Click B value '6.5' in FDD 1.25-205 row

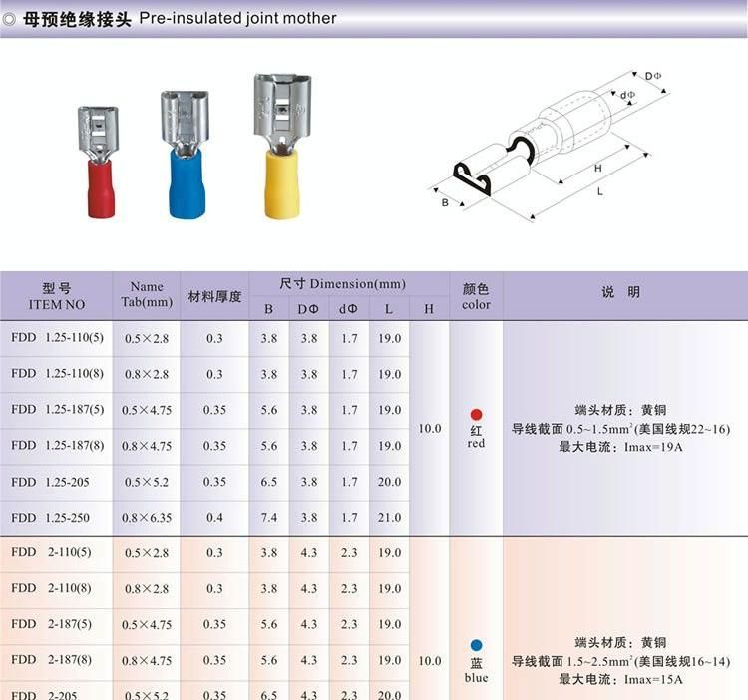[269, 482]
